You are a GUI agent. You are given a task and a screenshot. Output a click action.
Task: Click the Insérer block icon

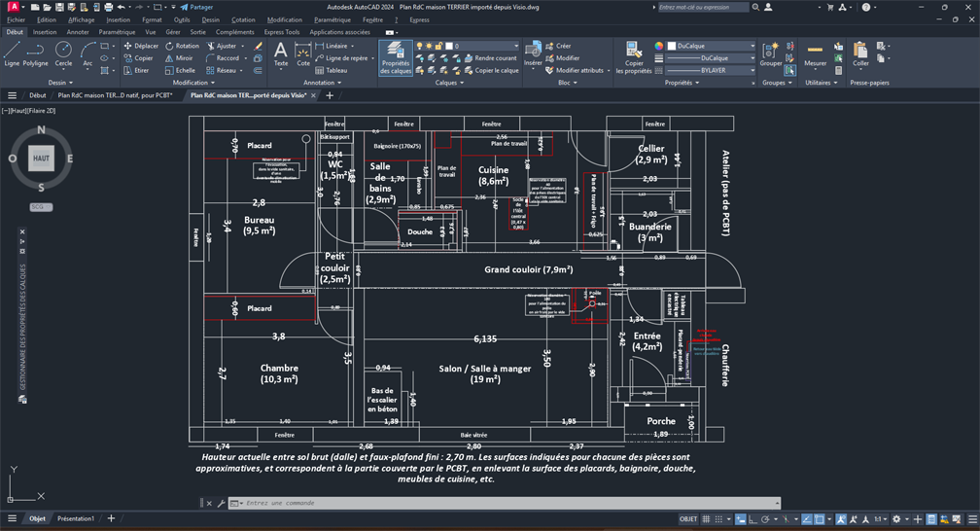point(533,53)
